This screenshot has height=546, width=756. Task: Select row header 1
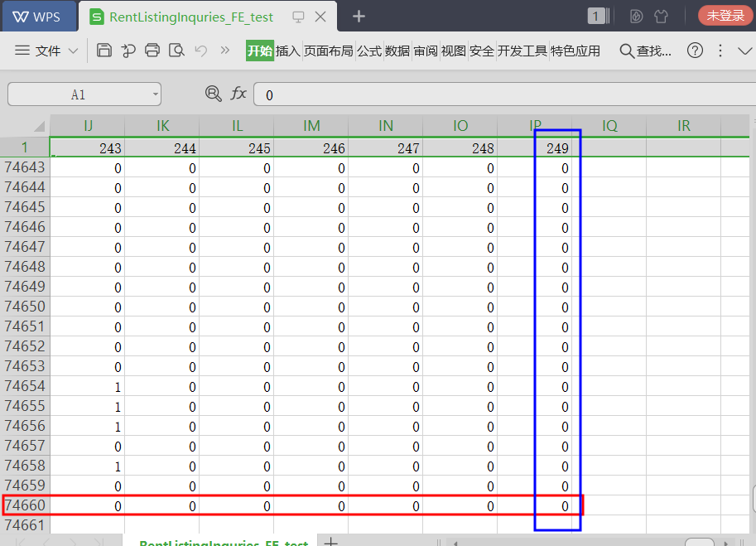coord(25,147)
